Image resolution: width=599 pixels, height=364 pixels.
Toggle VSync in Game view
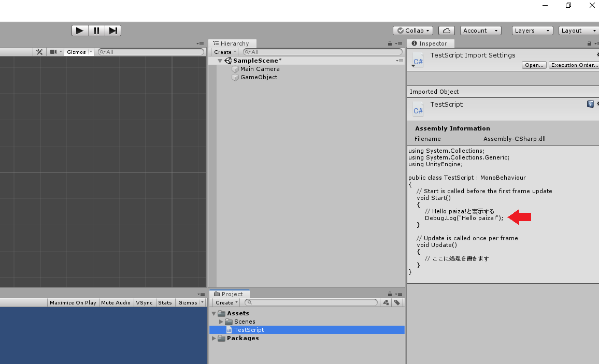click(145, 302)
